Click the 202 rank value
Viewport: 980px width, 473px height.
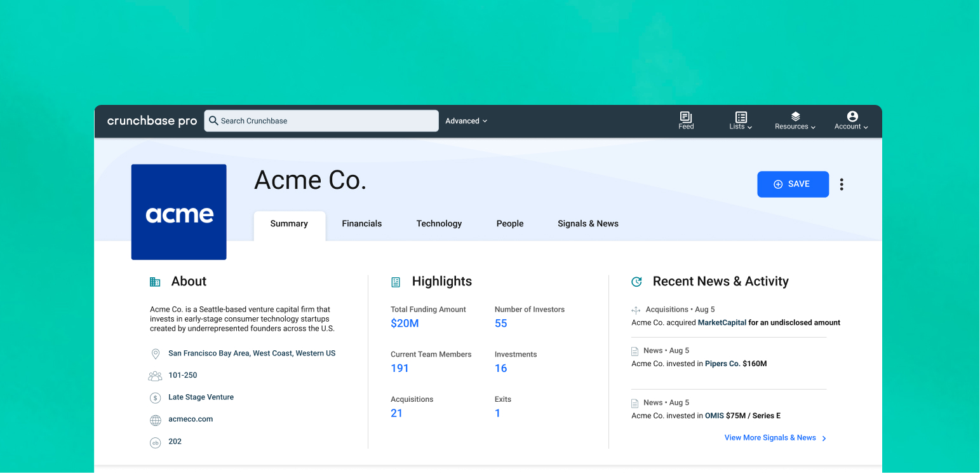coord(175,441)
